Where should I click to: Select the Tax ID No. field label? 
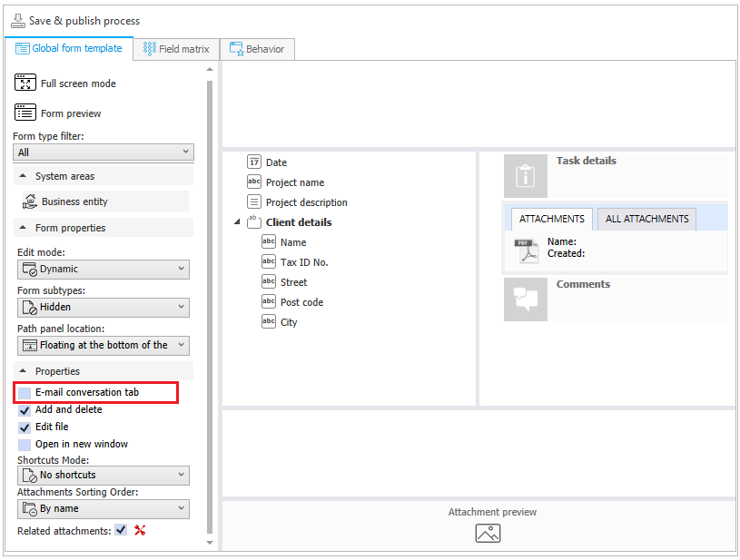[x=304, y=262]
